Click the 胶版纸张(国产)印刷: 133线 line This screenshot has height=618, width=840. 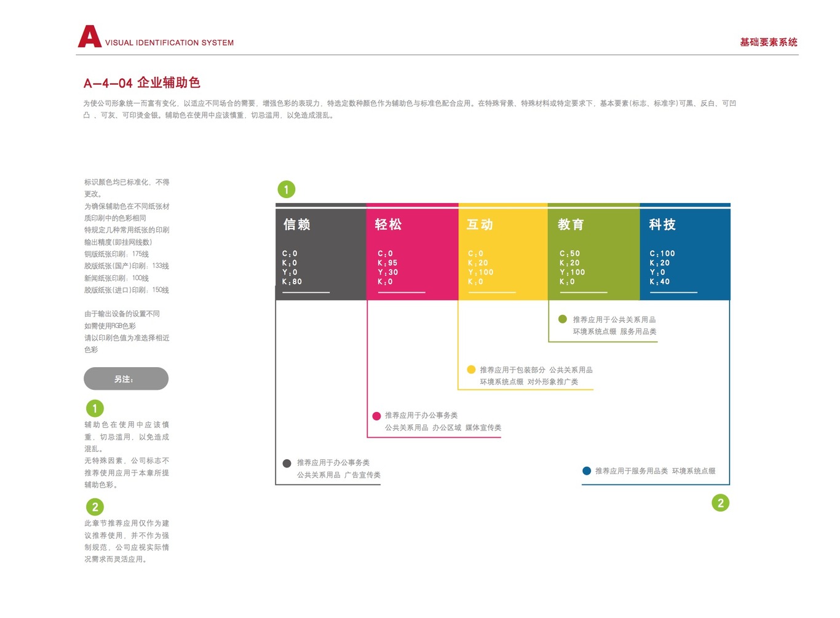pyautogui.click(x=127, y=266)
